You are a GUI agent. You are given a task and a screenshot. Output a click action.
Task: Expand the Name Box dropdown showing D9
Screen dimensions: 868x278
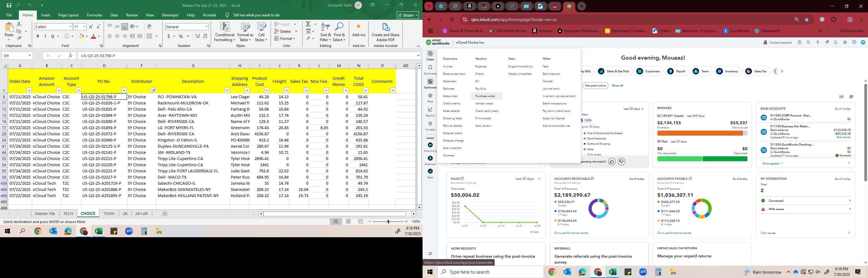[x=30, y=56]
